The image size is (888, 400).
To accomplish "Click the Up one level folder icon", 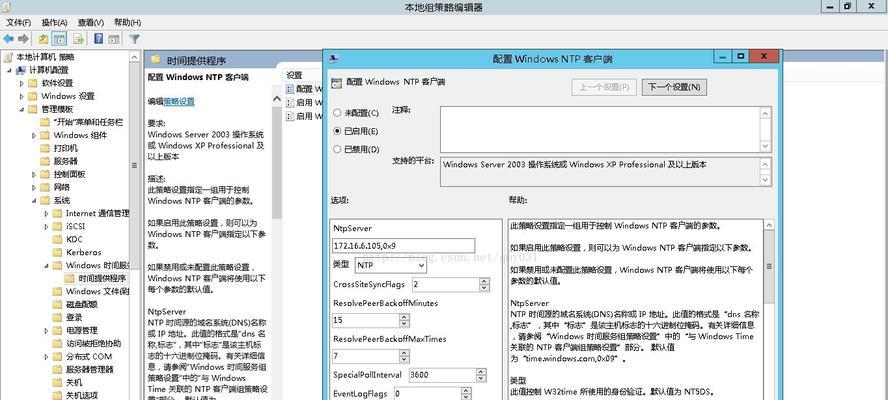I will click(x=44, y=39).
